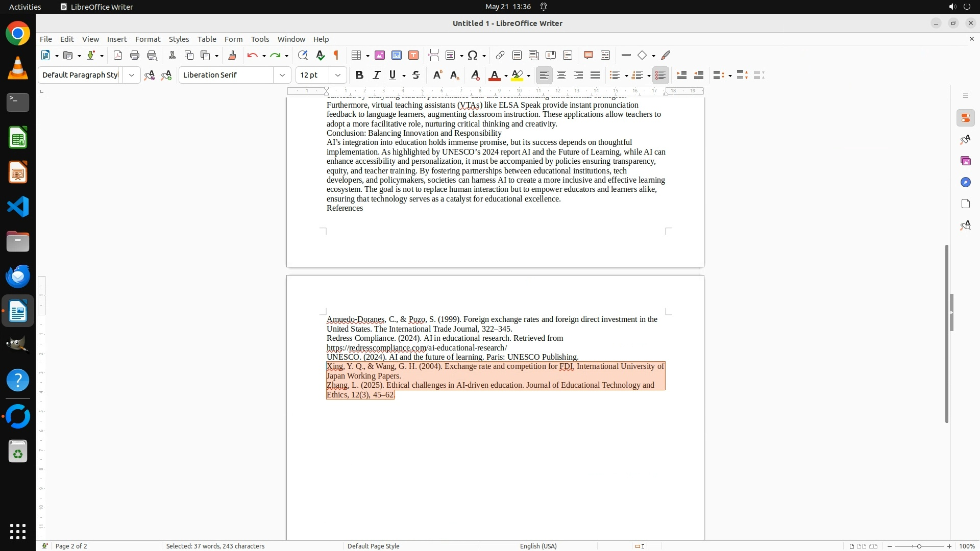
Task: Expand the paragraph style dropdown
Action: point(132,75)
